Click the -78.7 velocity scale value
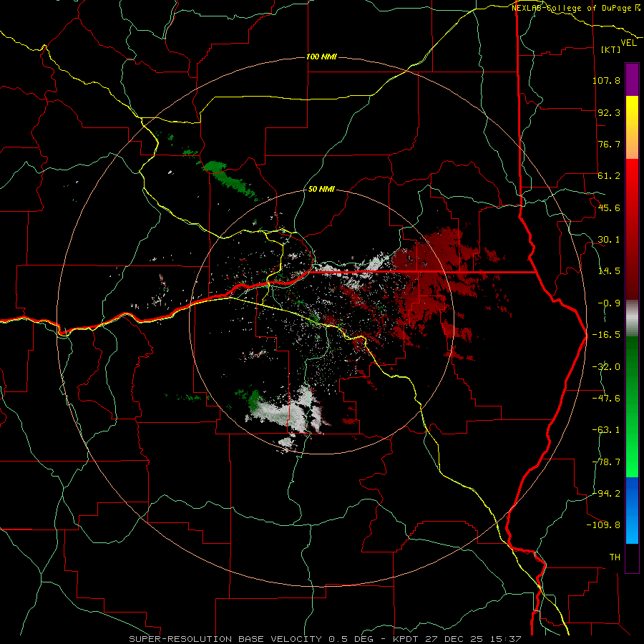644x644 pixels. (606, 462)
